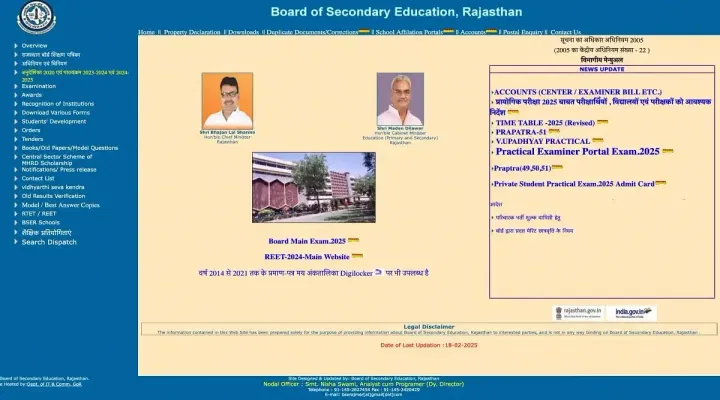
Task: Open Practical Examiner Portal Exam.2025 link
Action: [x=578, y=152]
